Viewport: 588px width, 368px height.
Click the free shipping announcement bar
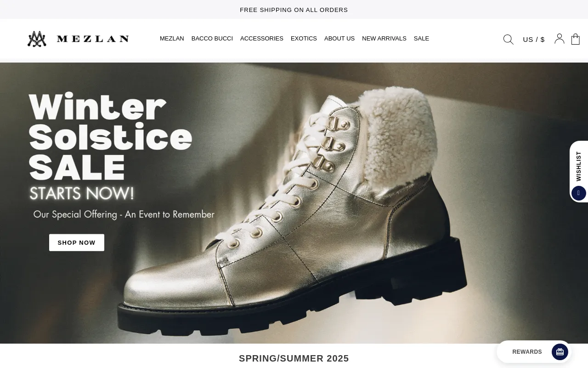click(294, 10)
